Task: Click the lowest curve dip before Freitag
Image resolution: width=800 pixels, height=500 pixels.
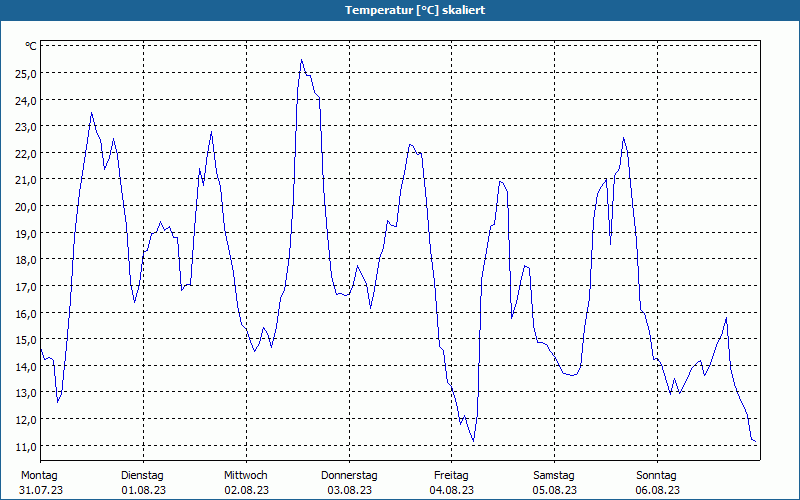Action: click(473, 441)
